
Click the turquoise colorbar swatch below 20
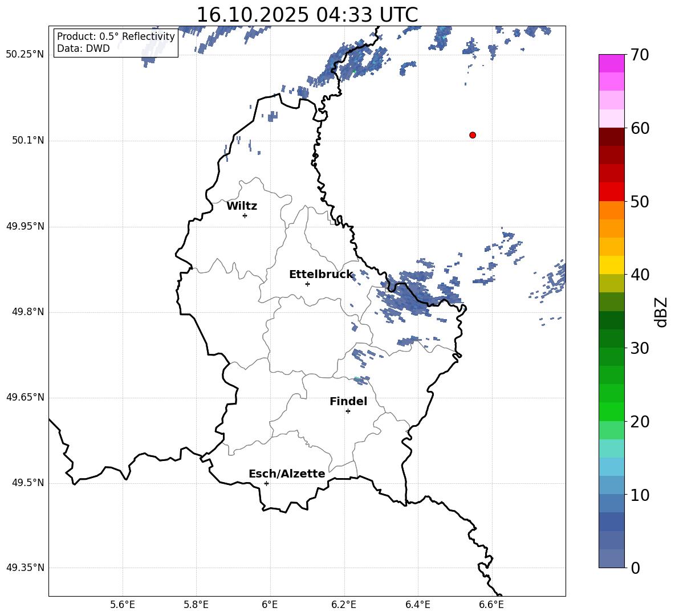[x=612, y=448]
